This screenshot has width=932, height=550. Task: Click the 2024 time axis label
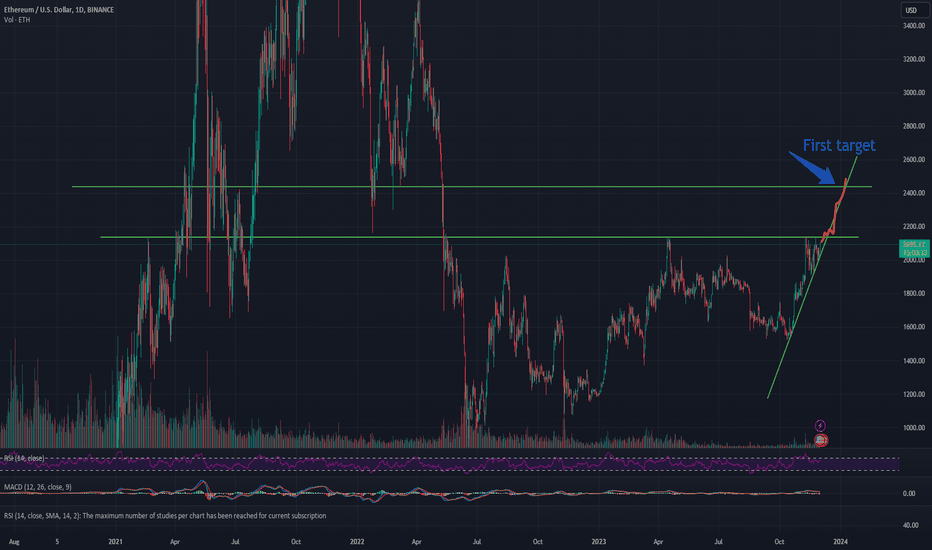(x=840, y=542)
